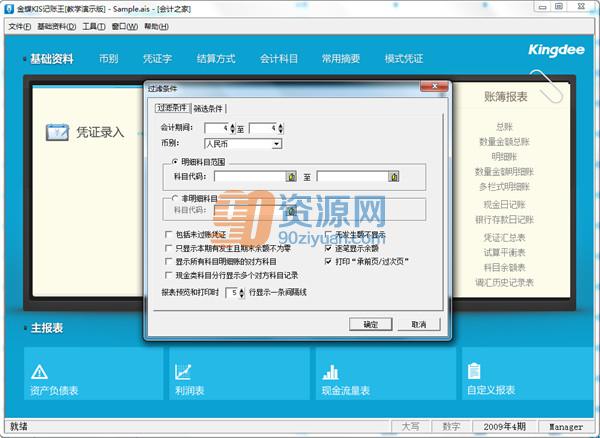Open the 基础资料(D) menu
This screenshot has height=438, width=600.
point(57,26)
